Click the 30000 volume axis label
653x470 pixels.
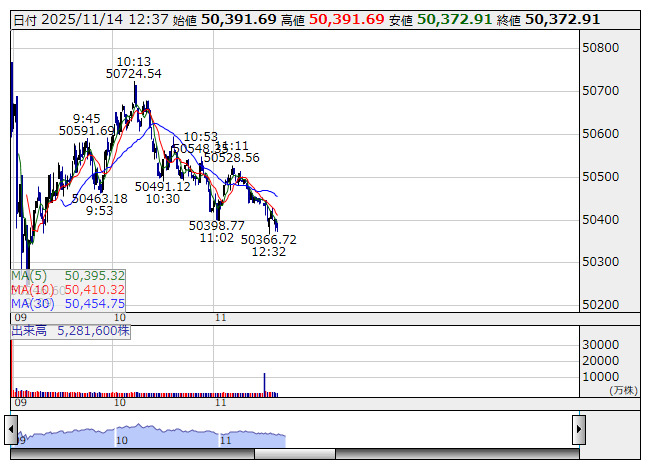pyautogui.click(x=601, y=345)
